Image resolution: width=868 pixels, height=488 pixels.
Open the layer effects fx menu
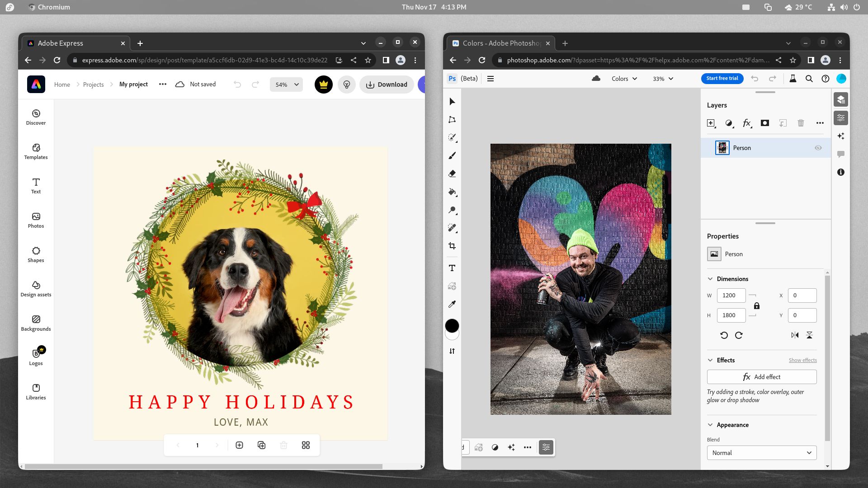click(x=747, y=123)
